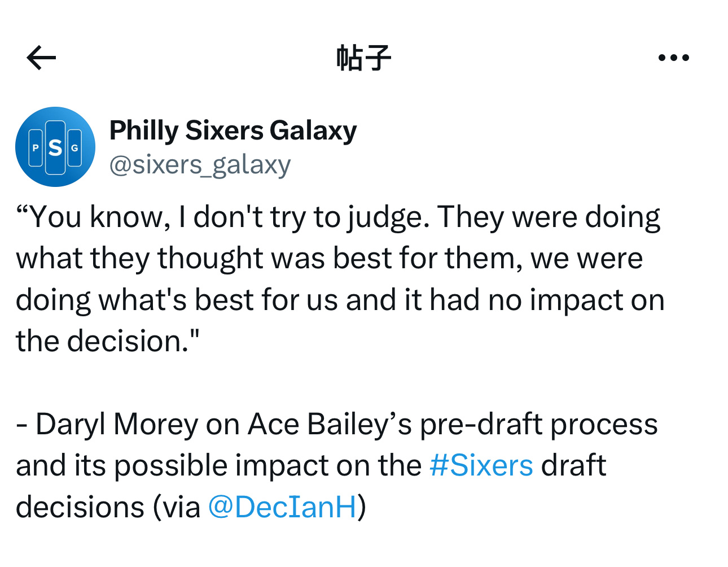Screen dimensions: 728x567
Task: Click the P letter in the avatar logo
Action: 36,148
